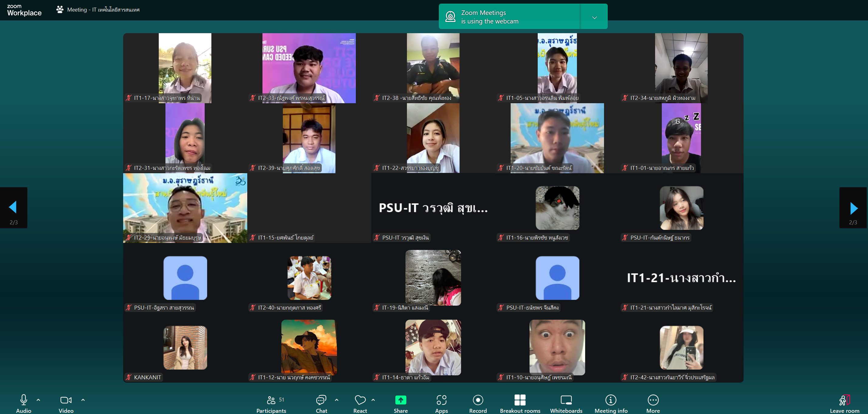Screen dimensions: 868x414
Task: Select KANKANIT participant video tile
Action: (x=185, y=348)
